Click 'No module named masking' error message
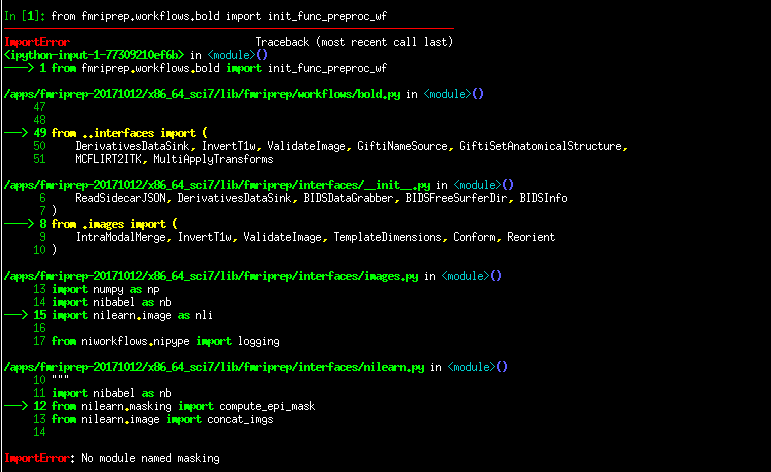The image size is (771, 472). coord(150,458)
